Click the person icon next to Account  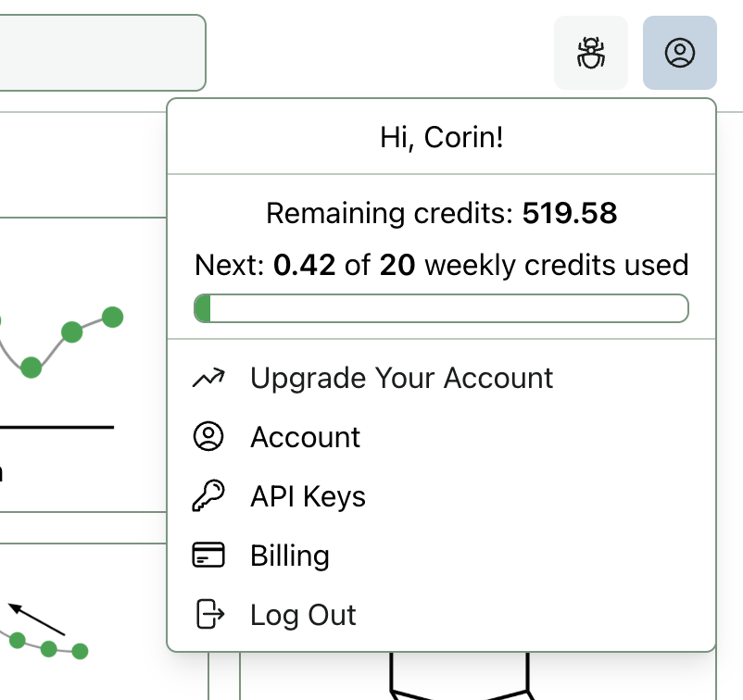[x=208, y=437]
